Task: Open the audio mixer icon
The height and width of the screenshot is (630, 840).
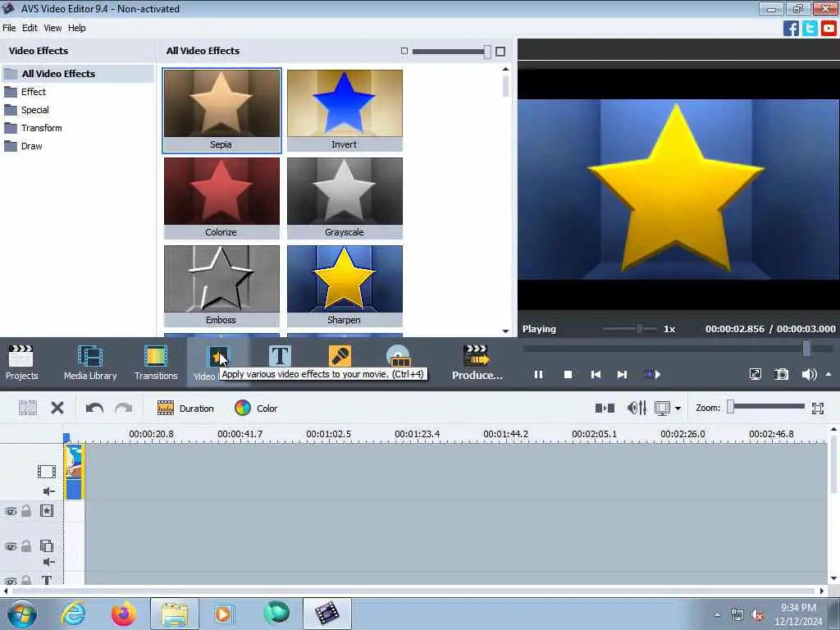Action: pos(637,409)
